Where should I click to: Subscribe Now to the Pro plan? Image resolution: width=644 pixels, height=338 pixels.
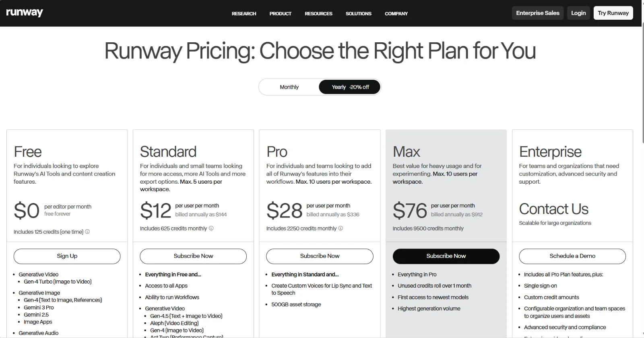coord(320,256)
